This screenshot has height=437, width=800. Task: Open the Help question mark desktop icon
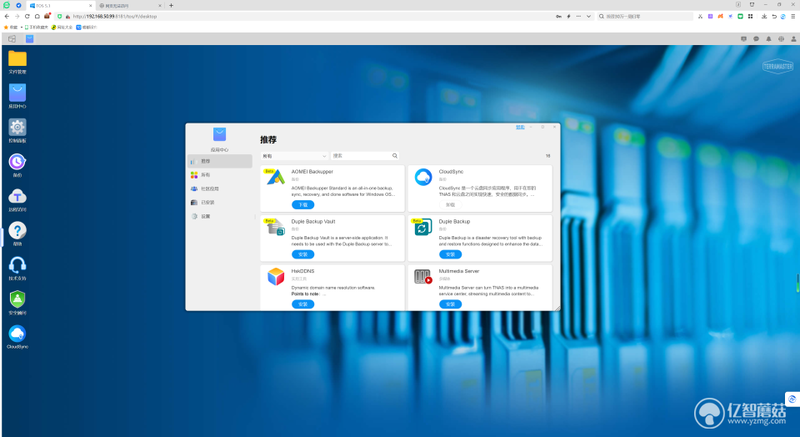point(17,230)
